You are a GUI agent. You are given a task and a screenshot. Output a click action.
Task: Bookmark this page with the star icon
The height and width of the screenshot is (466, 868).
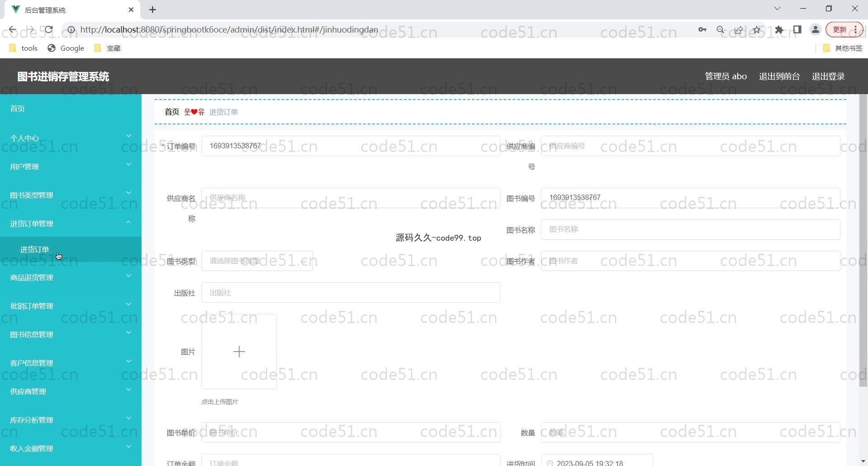[x=756, y=30]
